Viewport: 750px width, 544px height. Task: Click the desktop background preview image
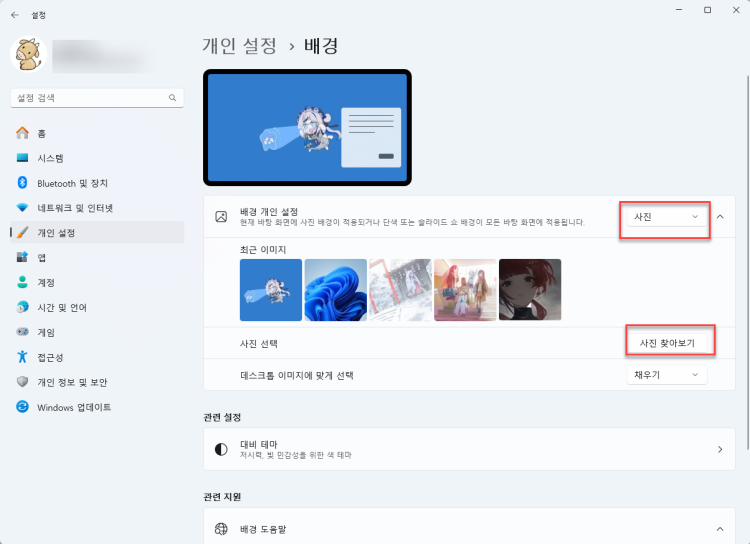click(308, 127)
